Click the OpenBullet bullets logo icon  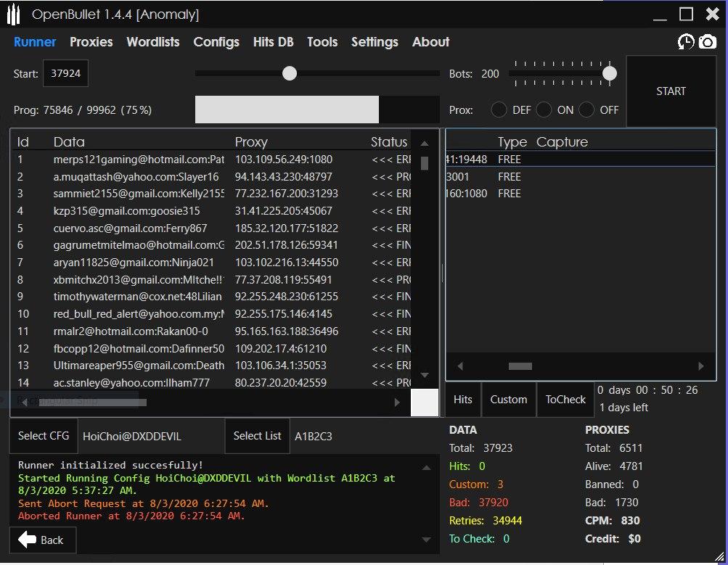14,15
